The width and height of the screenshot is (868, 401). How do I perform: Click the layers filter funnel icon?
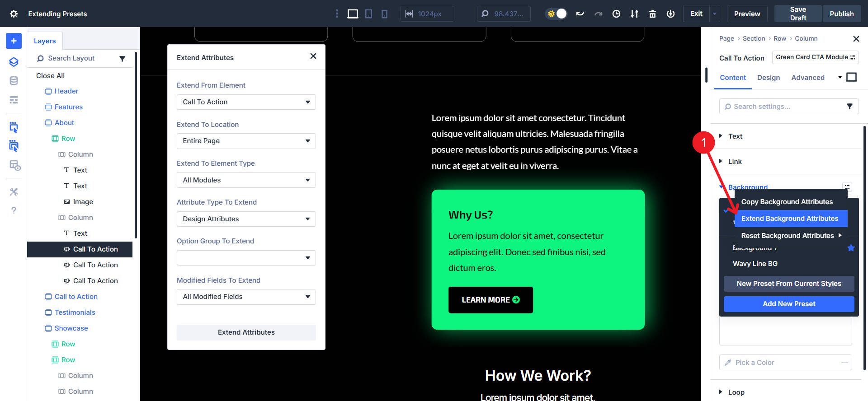coord(122,58)
